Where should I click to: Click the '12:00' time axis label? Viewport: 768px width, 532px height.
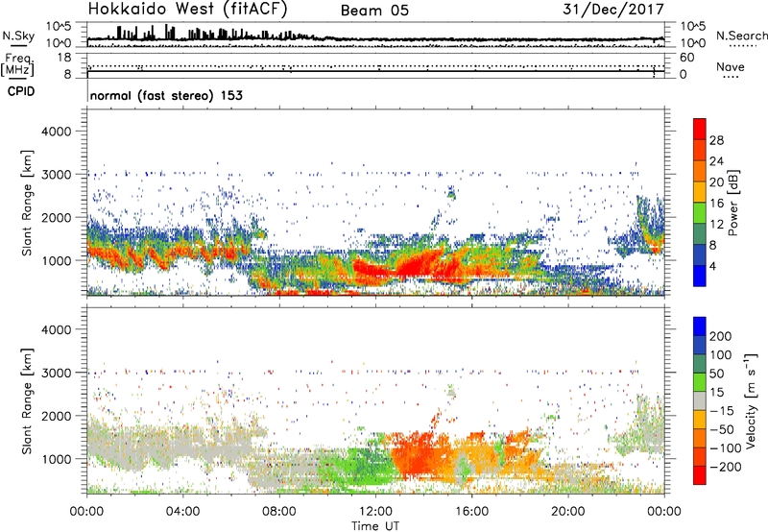pyautogui.click(x=375, y=512)
